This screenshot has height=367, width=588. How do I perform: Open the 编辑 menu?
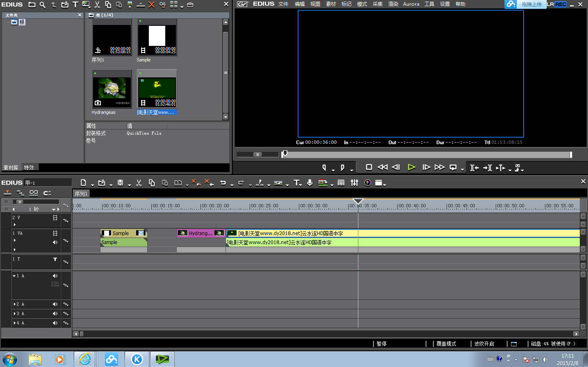pyautogui.click(x=300, y=4)
